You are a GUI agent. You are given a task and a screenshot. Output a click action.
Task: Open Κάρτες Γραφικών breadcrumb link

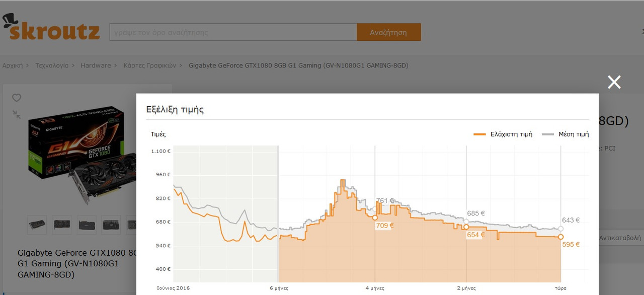150,65
